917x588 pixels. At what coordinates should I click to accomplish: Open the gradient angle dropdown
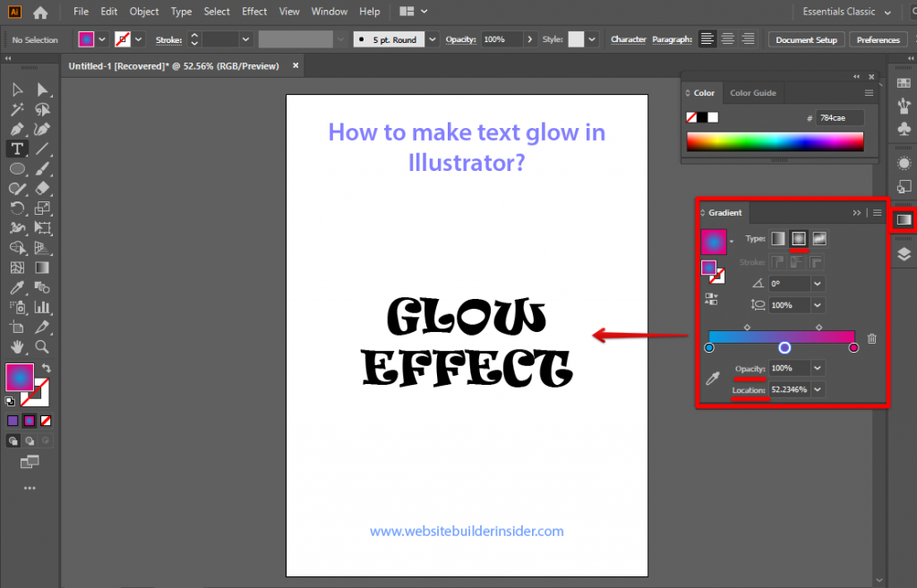pyautogui.click(x=818, y=283)
